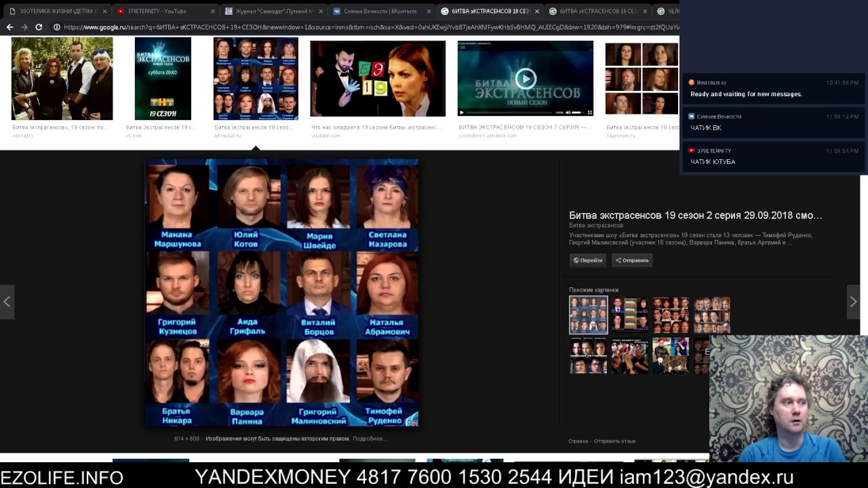Screen dimensions: 868x488
Task: Open the Сияние Вечности ЧАТИК ВК message
Action: tap(774, 122)
